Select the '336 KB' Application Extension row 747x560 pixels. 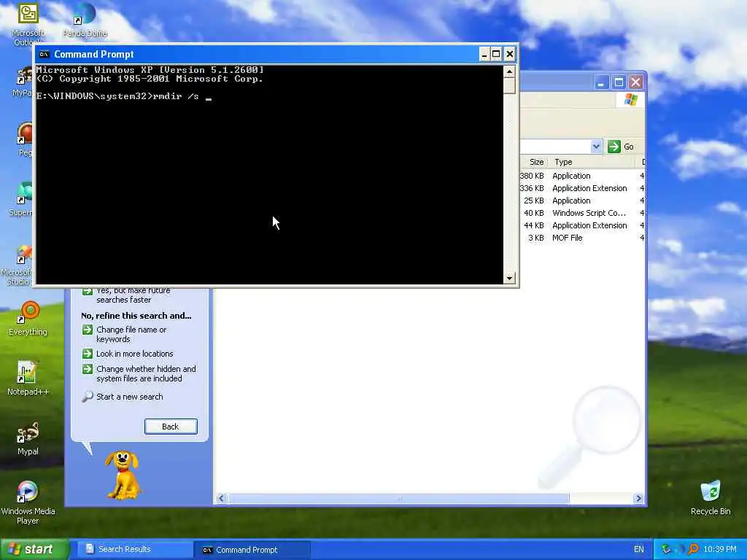click(x=581, y=188)
